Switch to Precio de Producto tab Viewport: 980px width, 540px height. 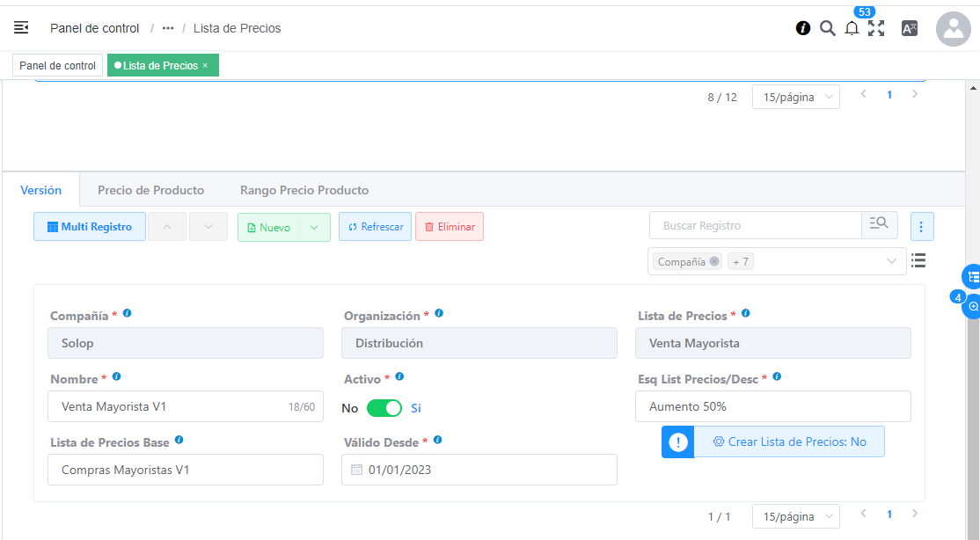pyautogui.click(x=150, y=190)
